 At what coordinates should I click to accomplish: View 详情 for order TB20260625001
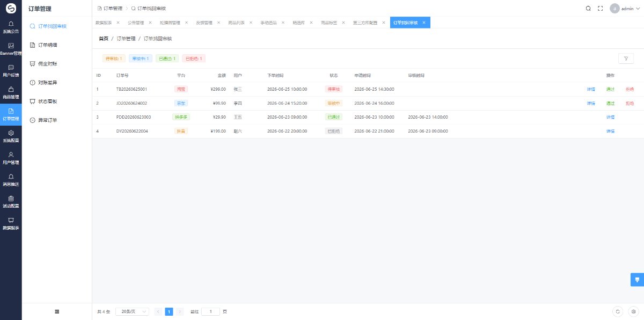pos(591,89)
